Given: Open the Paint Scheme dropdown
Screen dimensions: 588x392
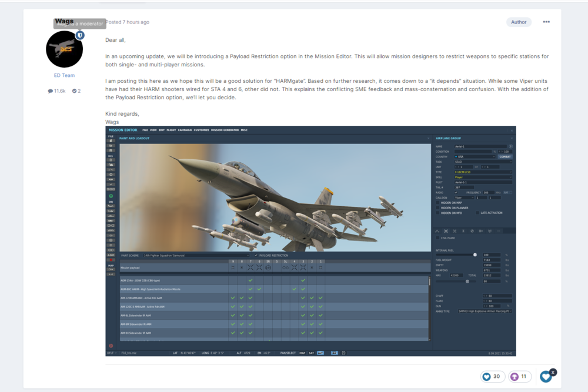Looking at the screenshot, I should click(196, 256).
